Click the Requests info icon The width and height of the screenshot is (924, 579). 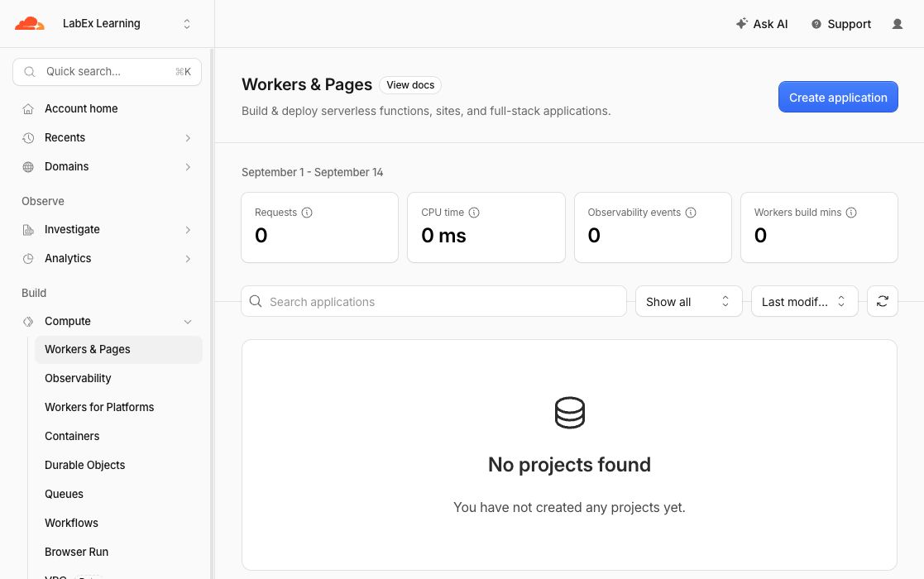point(307,213)
